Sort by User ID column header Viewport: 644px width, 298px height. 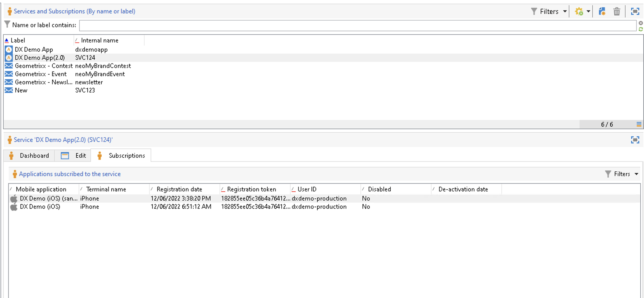[326, 189]
